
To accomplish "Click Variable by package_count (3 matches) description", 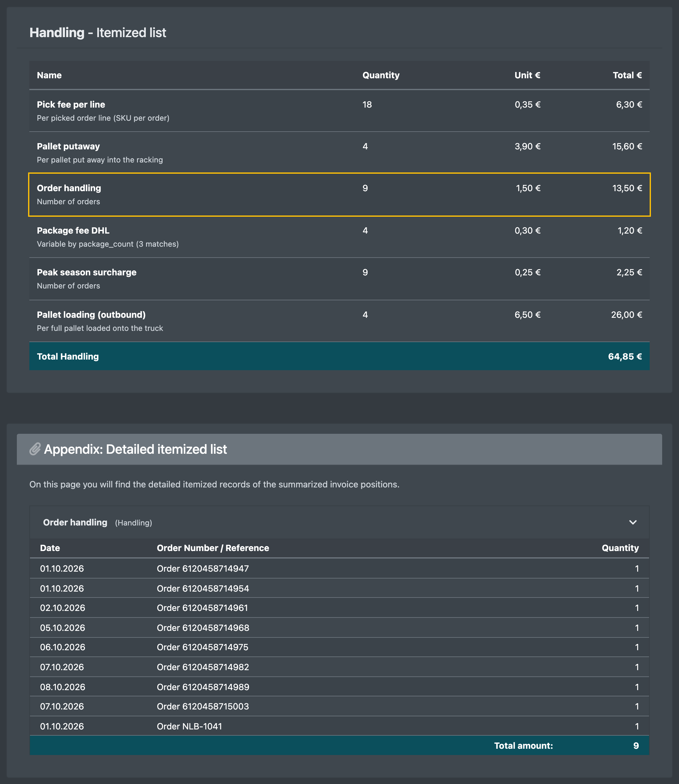I will click(108, 244).
